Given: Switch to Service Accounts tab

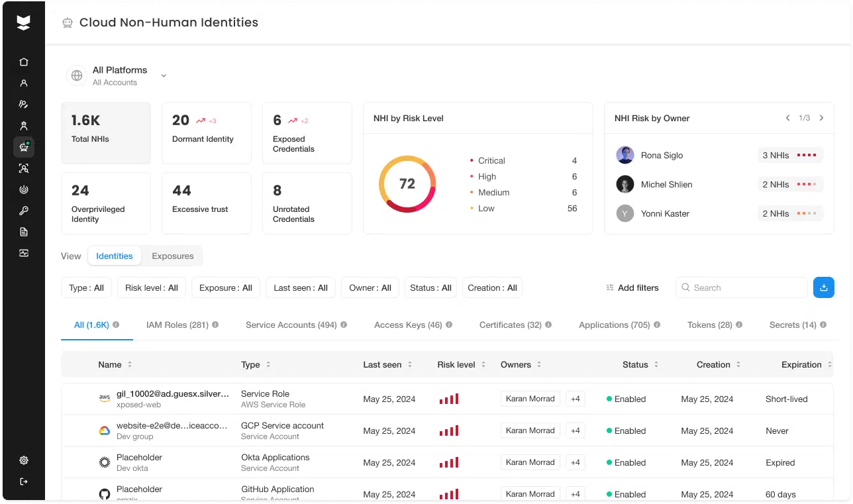Looking at the screenshot, I should click(291, 325).
